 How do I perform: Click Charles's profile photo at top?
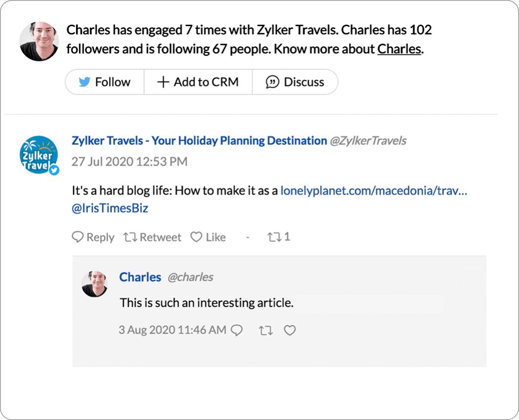click(39, 42)
